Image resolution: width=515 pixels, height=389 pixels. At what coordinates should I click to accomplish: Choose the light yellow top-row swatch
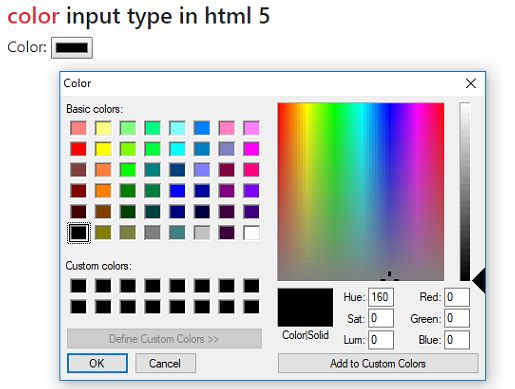(103, 128)
